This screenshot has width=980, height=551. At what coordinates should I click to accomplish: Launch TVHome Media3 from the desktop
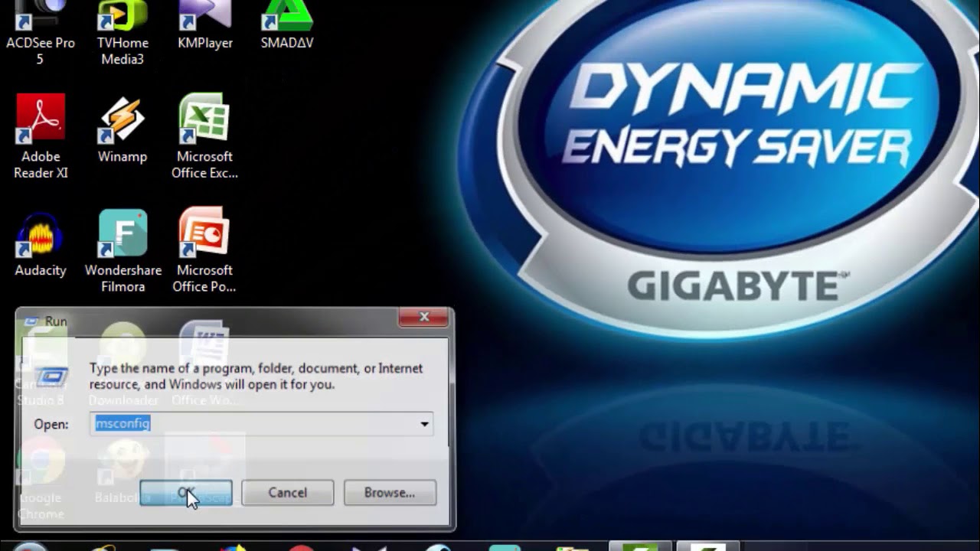click(x=122, y=33)
